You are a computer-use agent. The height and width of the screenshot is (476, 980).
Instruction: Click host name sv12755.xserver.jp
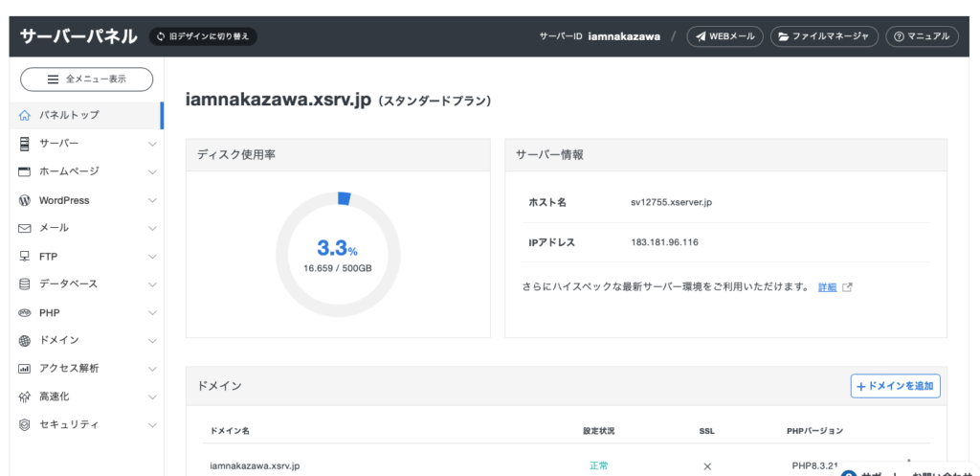672,203
